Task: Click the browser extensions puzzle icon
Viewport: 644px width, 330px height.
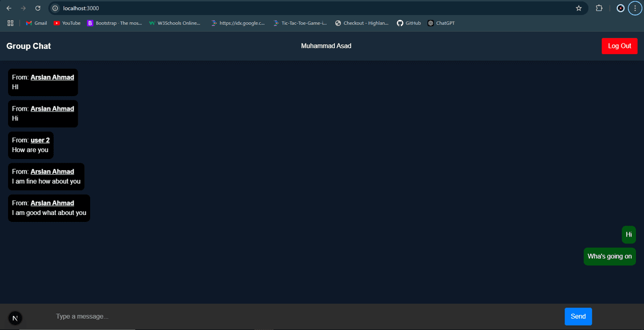Action: [x=599, y=8]
